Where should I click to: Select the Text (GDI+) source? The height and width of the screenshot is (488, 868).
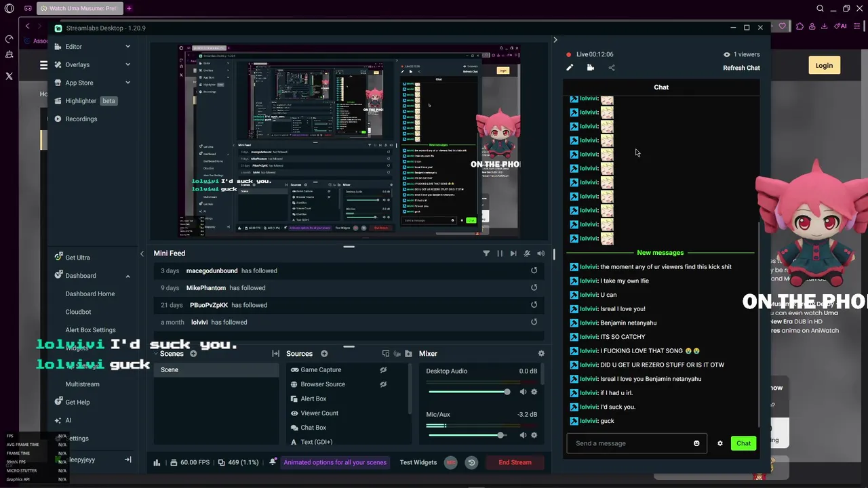(x=316, y=442)
